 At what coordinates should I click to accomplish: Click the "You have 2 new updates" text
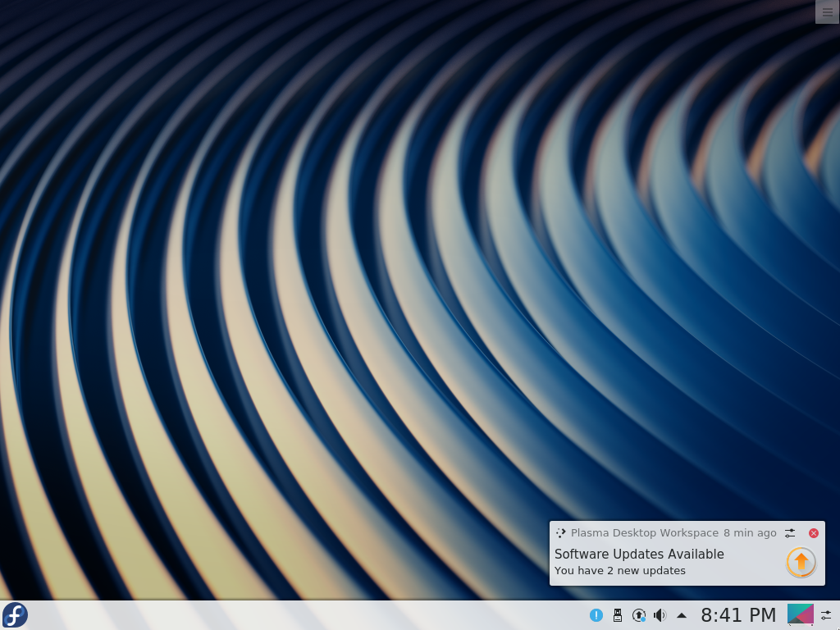point(620,571)
